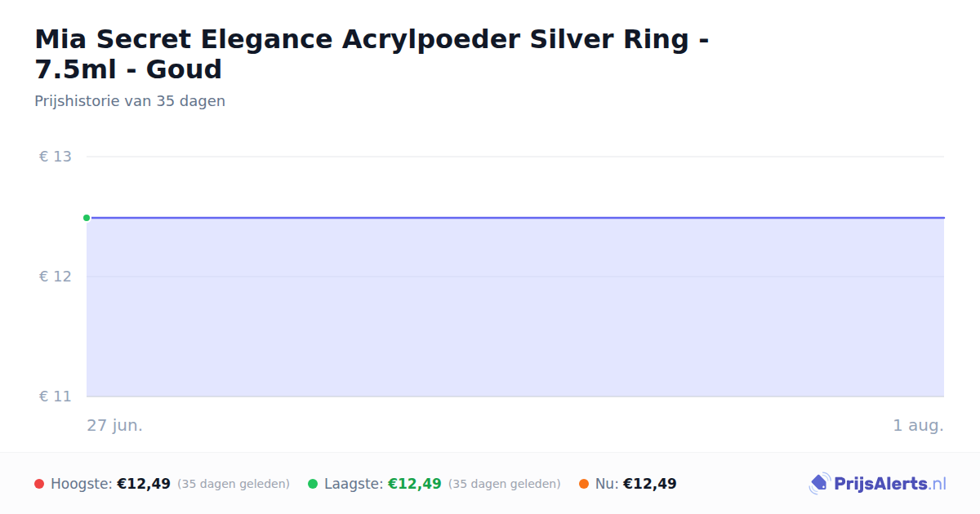
Task: Click the € 13 axis label
Action: coord(56,157)
